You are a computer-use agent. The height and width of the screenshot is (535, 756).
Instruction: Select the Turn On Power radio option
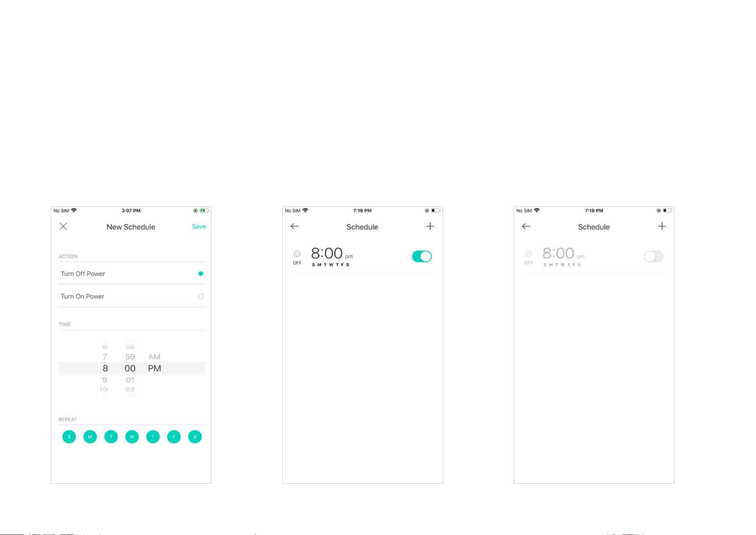click(201, 296)
